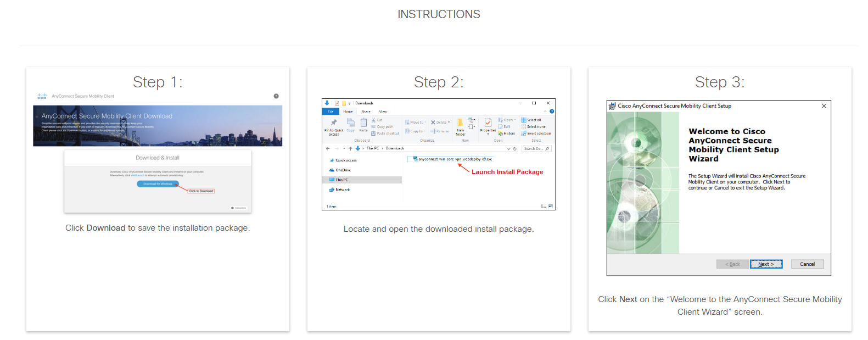Click the Explorer help question mark icon
The height and width of the screenshot is (340, 868).
552,112
